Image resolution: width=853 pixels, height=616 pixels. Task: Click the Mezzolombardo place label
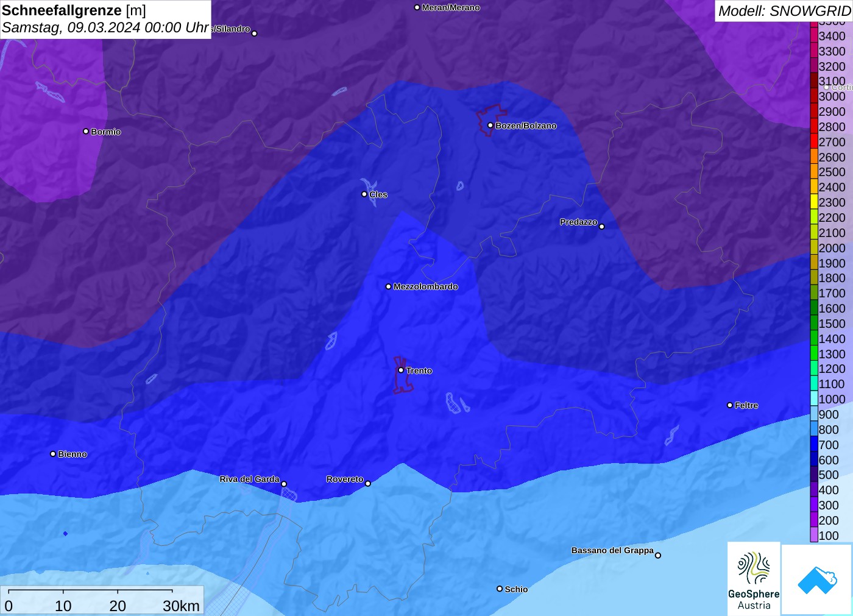[x=425, y=286]
